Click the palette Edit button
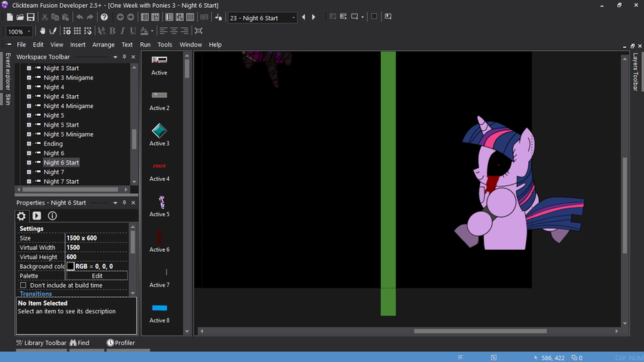Viewport: 644px width, 362px height. [x=97, y=276]
